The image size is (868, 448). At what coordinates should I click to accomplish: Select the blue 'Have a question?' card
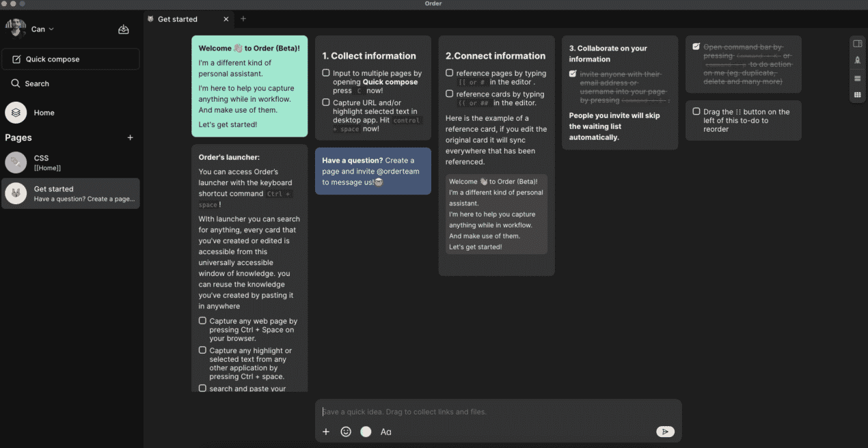(x=373, y=171)
